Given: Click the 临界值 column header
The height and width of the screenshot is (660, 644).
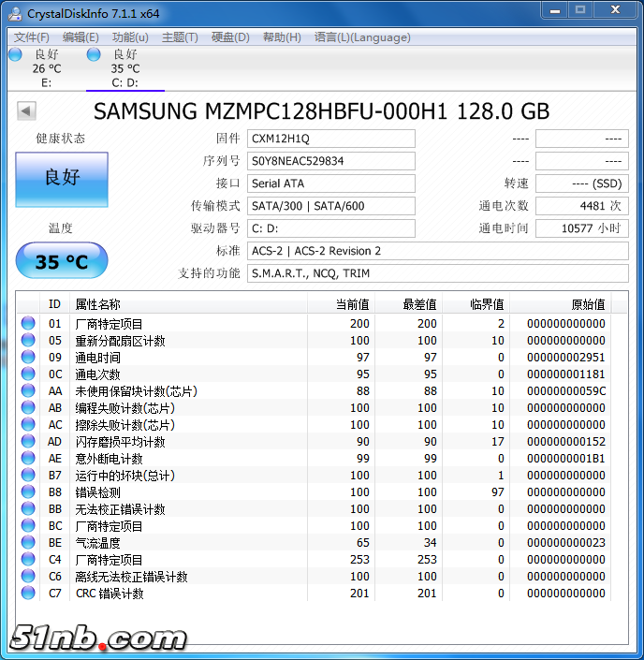Looking at the screenshot, I should click(x=476, y=304).
